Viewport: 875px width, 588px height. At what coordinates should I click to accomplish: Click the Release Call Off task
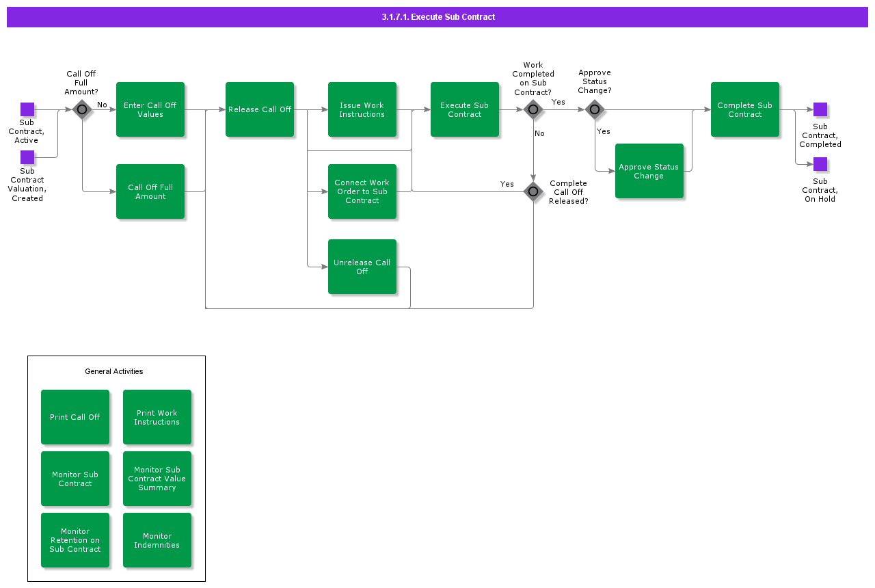[x=260, y=109]
